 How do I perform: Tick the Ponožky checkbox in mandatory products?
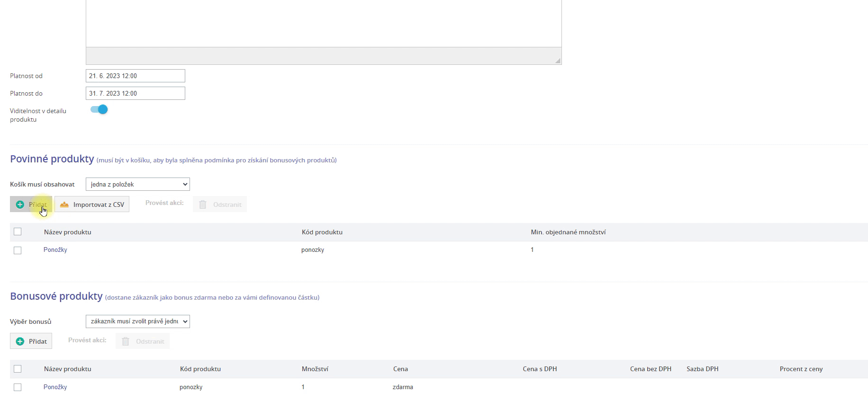[x=18, y=250]
